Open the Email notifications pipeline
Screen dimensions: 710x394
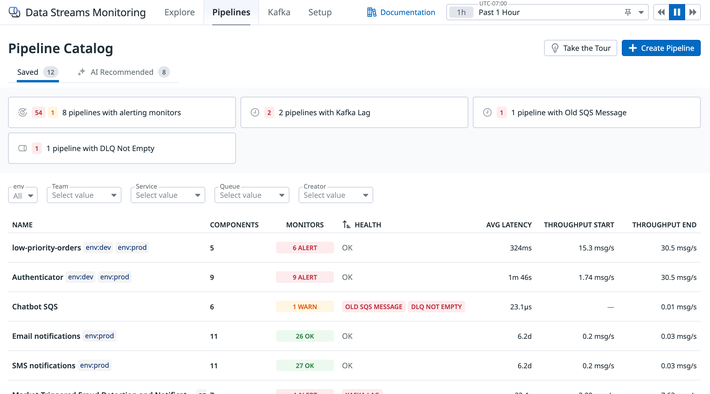(x=46, y=336)
